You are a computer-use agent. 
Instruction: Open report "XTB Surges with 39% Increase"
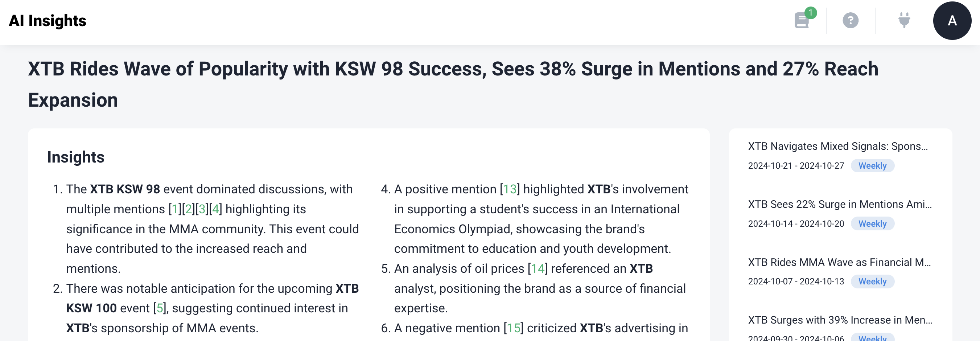tap(840, 320)
